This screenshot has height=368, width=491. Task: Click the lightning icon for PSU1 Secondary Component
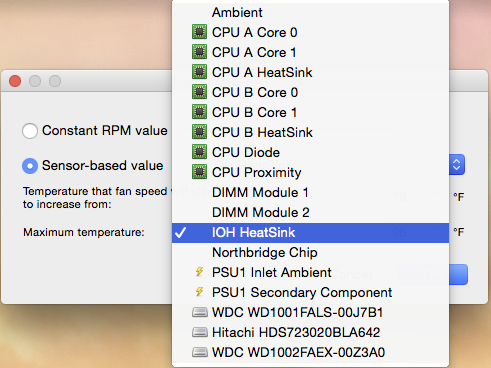[x=199, y=292]
